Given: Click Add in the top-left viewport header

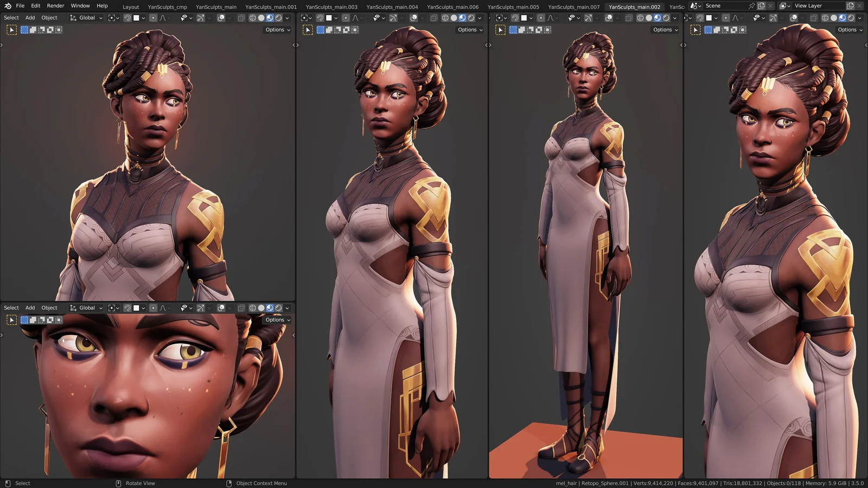Looking at the screenshot, I should (x=30, y=18).
